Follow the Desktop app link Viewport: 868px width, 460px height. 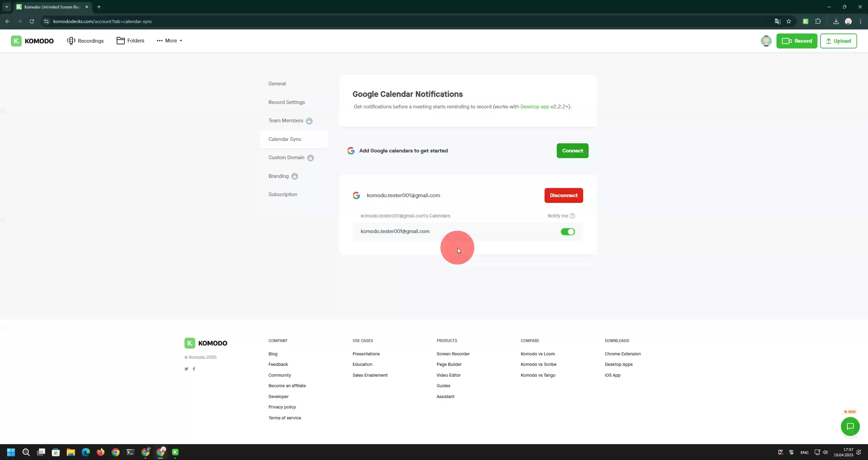pyautogui.click(x=535, y=107)
